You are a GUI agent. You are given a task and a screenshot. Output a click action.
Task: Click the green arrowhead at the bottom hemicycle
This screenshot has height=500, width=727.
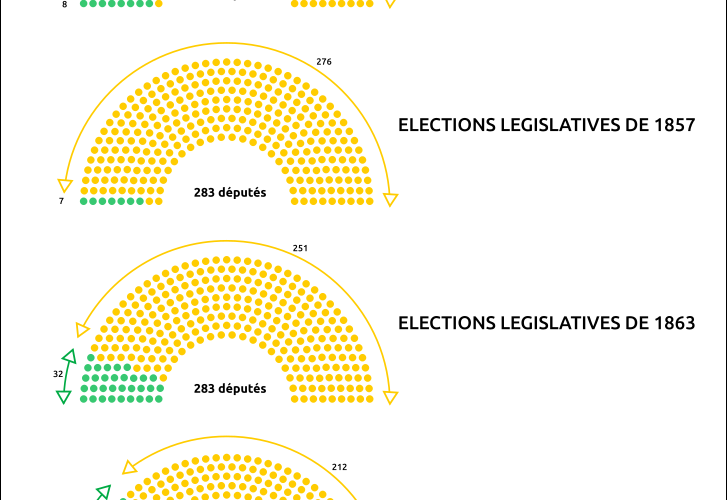pyautogui.click(x=103, y=493)
